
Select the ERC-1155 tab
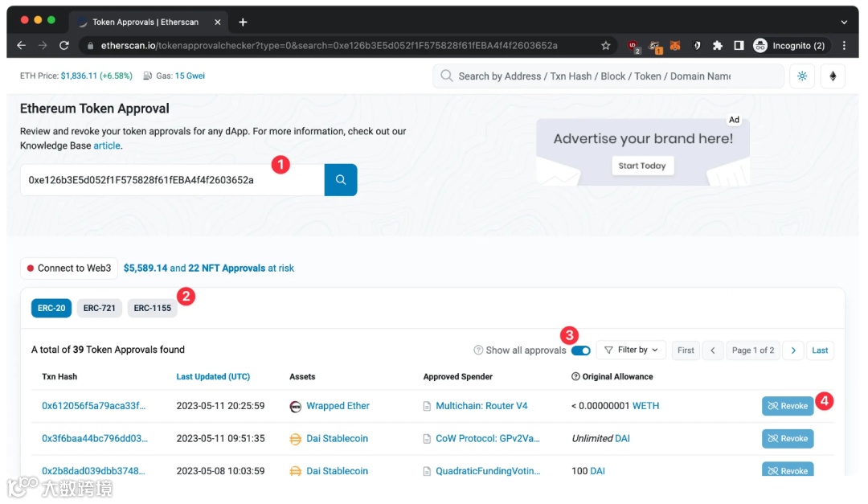152,308
